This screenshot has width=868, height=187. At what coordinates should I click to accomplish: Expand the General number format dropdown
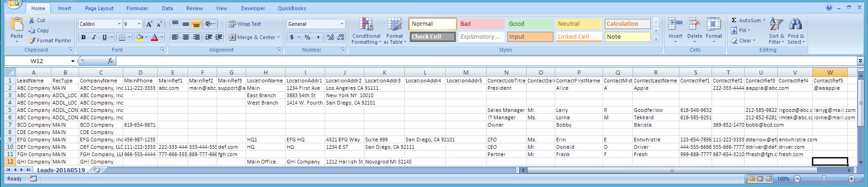tap(342, 24)
